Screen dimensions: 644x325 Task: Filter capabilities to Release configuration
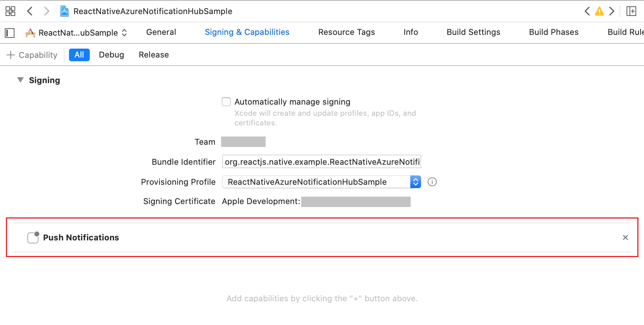click(x=154, y=55)
